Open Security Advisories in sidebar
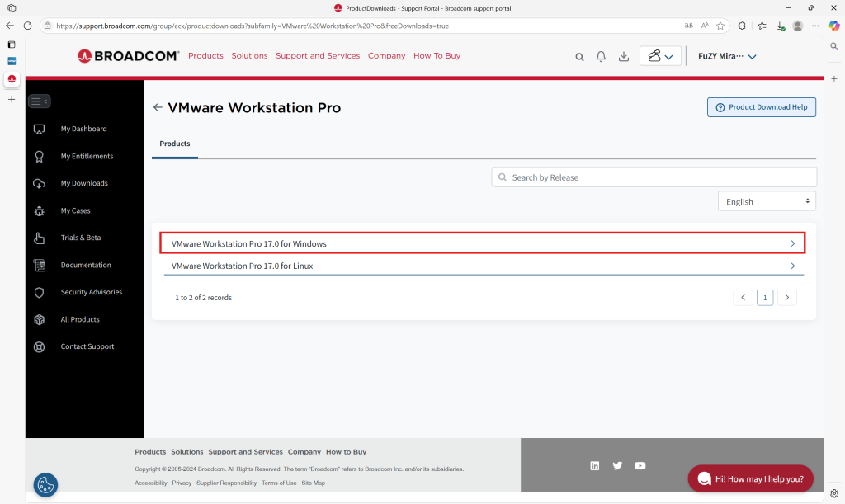845x504 pixels. (91, 292)
